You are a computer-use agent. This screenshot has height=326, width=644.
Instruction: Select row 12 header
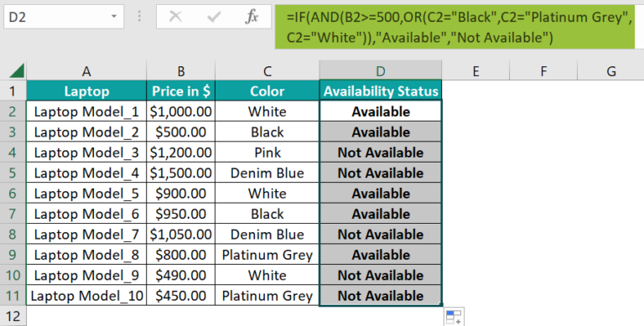(x=13, y=316)
